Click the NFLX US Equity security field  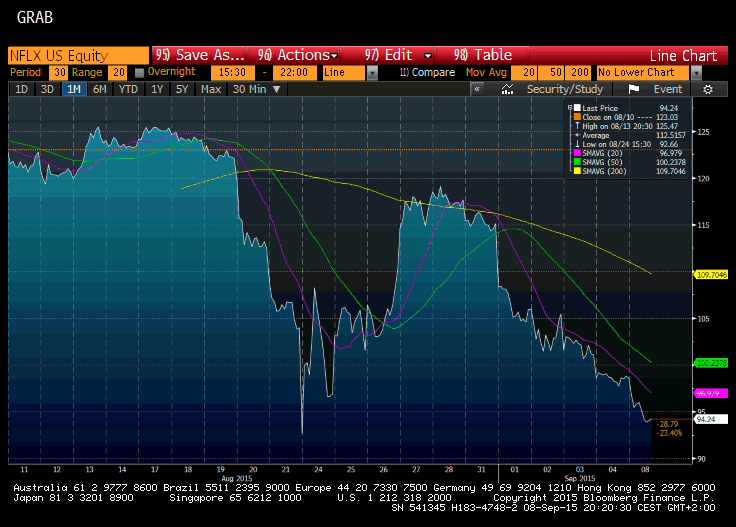tap(78, 55)
